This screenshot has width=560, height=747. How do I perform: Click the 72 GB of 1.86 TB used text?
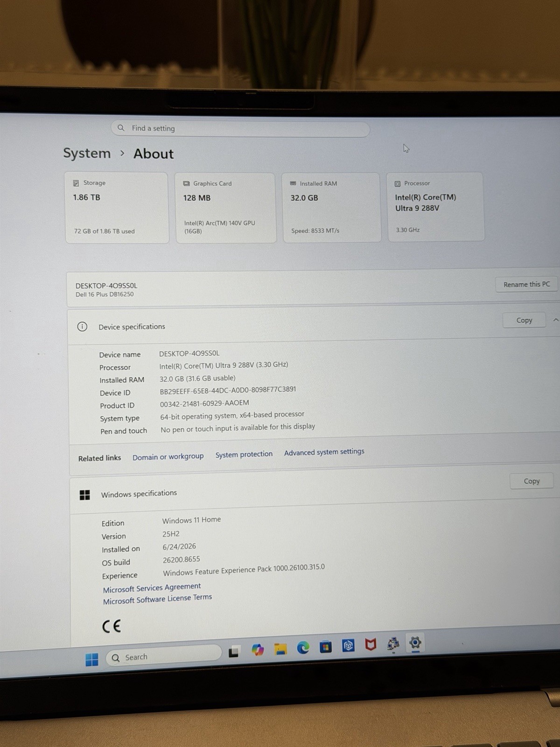tap(105, 231)
